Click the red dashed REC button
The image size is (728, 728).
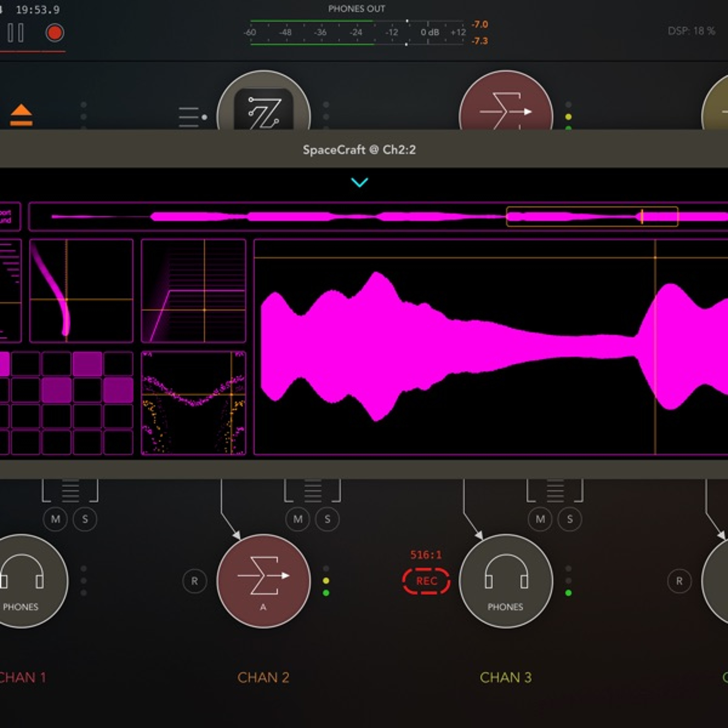[x=426, y=581]
